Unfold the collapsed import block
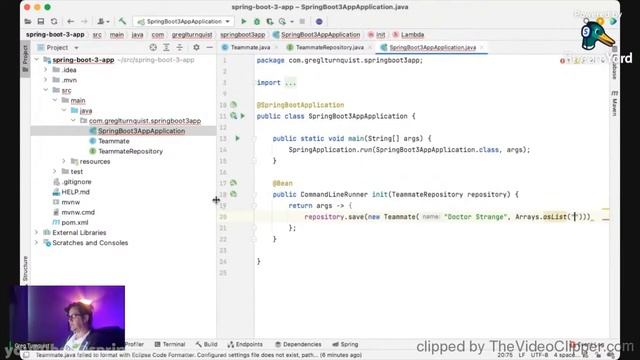This screenshot has width=640, height=360. pyautogui.click(x=291, y=83)
